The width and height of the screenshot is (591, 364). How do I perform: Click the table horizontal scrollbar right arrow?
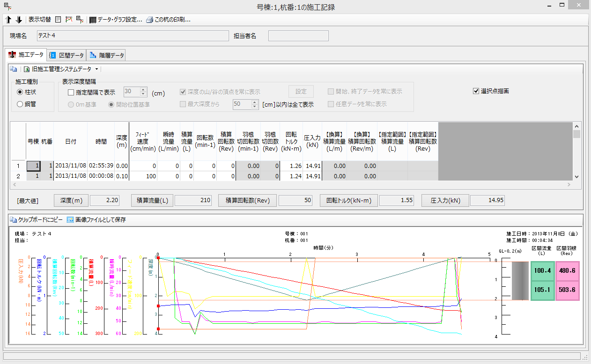pos(569,185)
